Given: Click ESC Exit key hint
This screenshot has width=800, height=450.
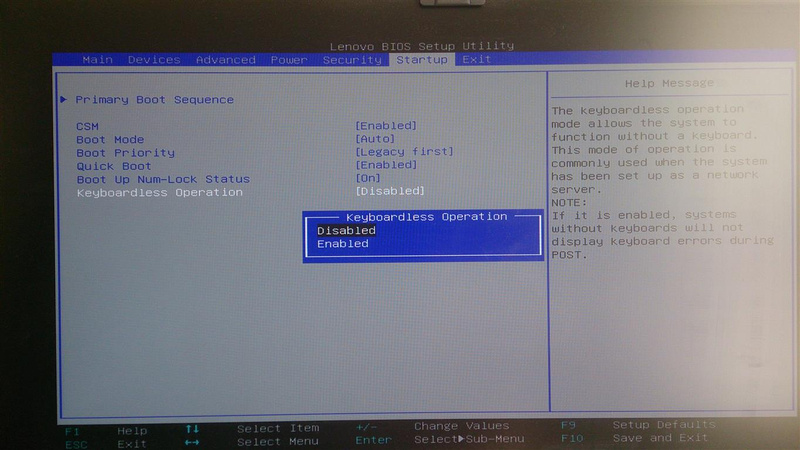Looking at the screenshot, I should 106,444.
